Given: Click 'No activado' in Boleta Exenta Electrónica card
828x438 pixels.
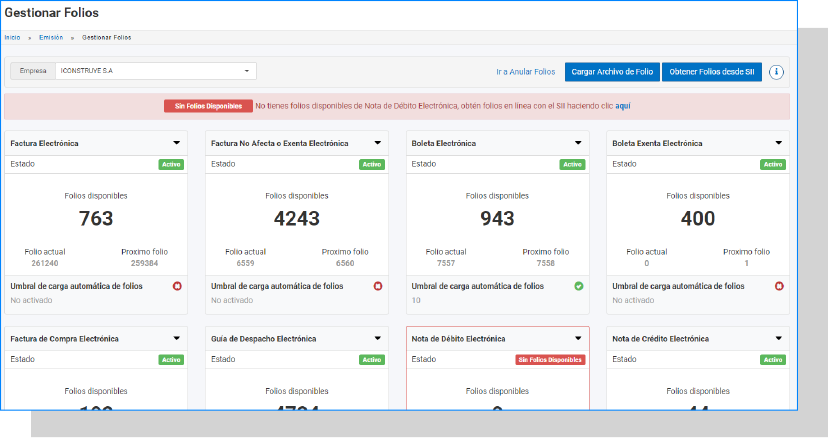Looking at the screenshot, I should pyautogui.click(x=633, y=300).
